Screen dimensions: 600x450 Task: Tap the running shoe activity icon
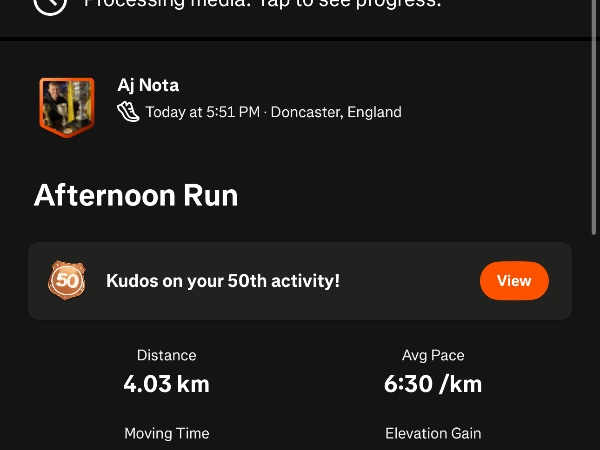[128, 112]
